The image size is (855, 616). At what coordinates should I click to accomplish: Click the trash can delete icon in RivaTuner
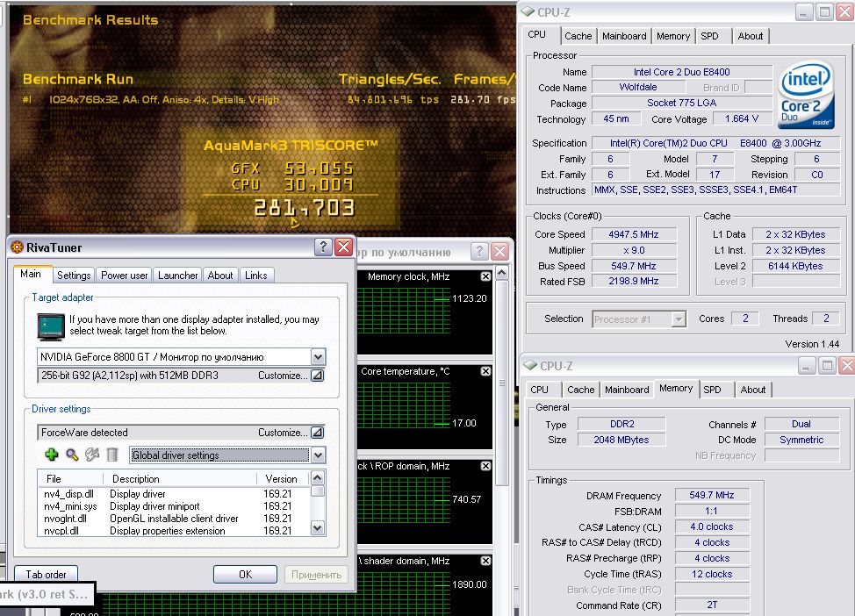tap(111, 455)
